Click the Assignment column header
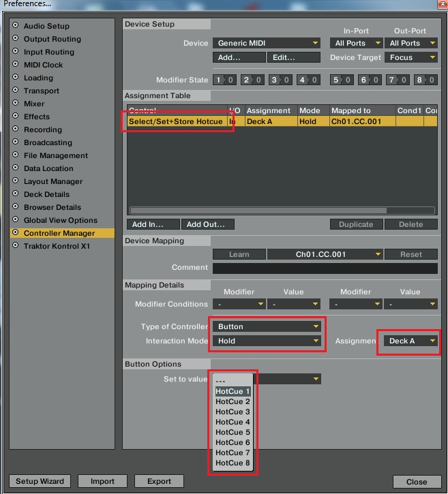The height and width of the screenshot is (494, 448). click(271, 110)
